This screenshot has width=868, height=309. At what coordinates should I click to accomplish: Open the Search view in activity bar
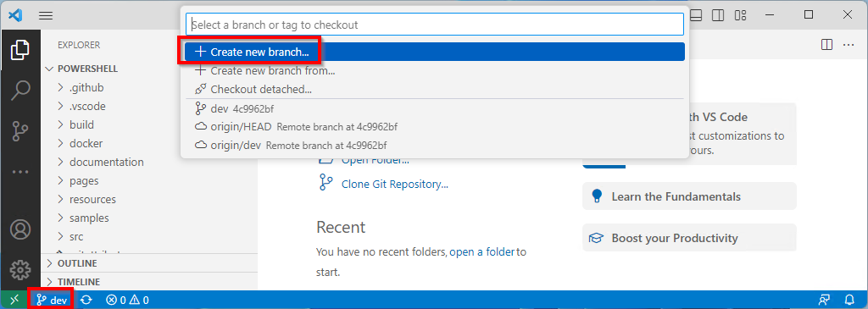click(20, 90)
